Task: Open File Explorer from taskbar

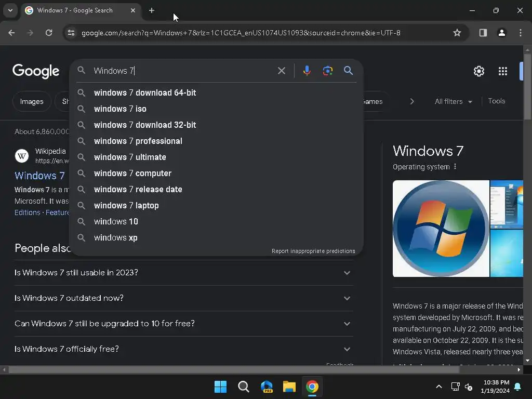Action: (289, 387)
